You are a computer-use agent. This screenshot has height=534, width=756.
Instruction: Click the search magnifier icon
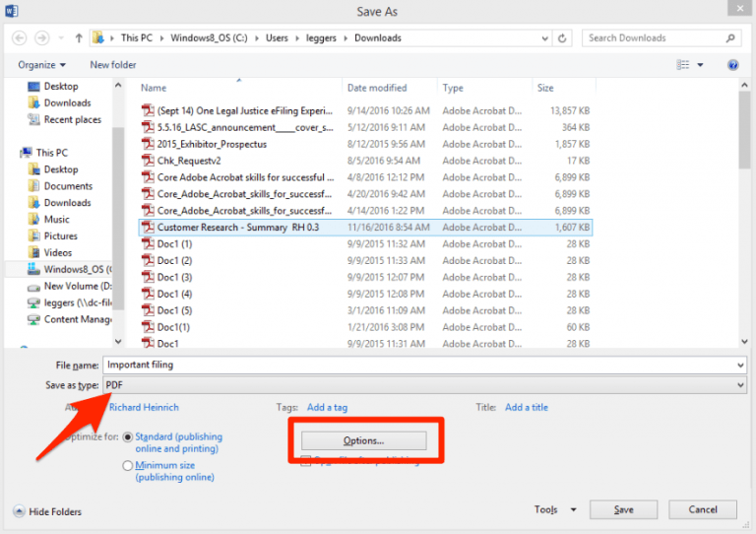tap(730, 38)
